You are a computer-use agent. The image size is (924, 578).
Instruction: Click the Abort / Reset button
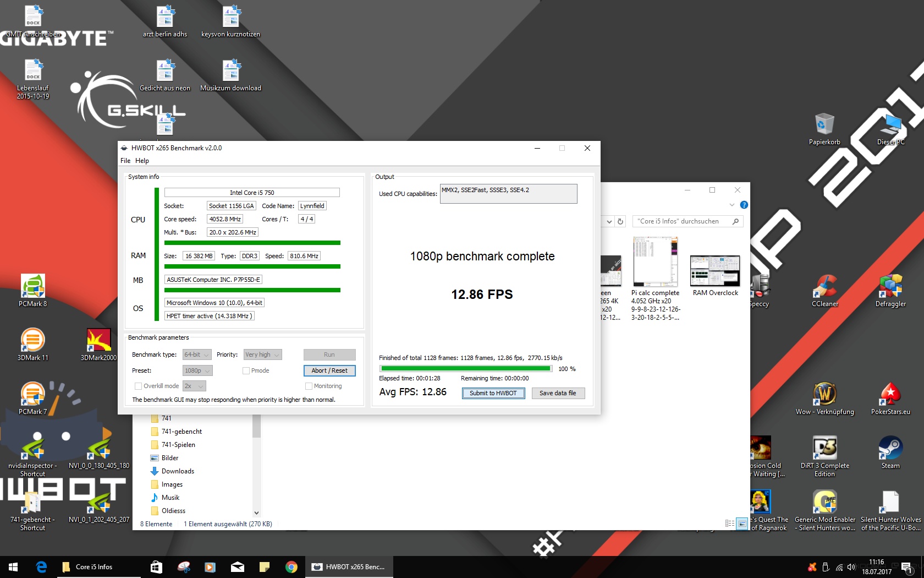329,370
